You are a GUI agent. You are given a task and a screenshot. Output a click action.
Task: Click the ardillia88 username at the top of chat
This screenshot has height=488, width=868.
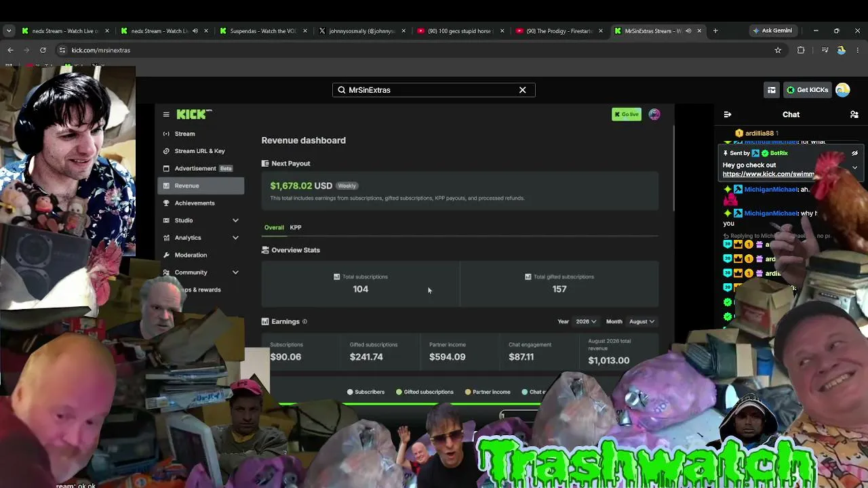(759, 134)
